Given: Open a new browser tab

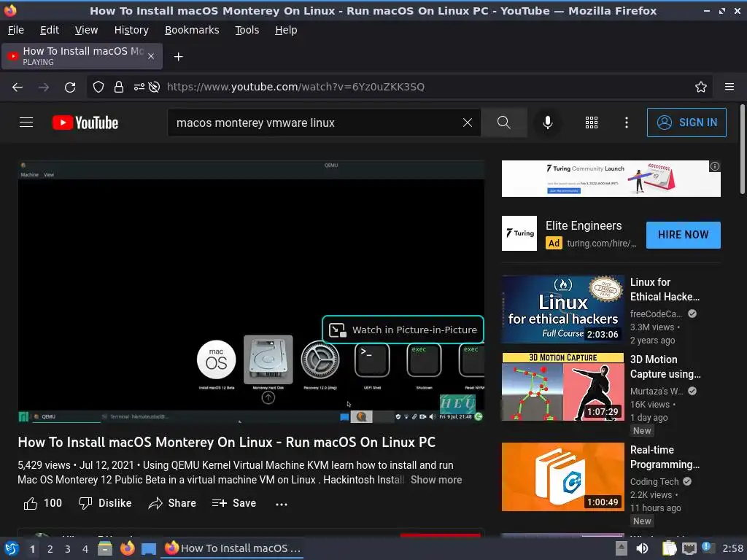Looking at the screenshot, I should [178, 57].
